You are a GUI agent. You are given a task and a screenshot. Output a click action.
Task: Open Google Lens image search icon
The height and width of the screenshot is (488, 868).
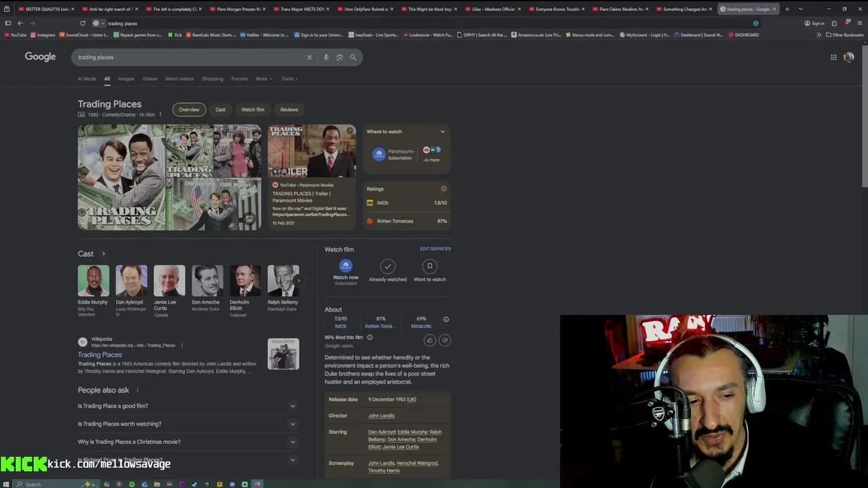click(339, 58)
